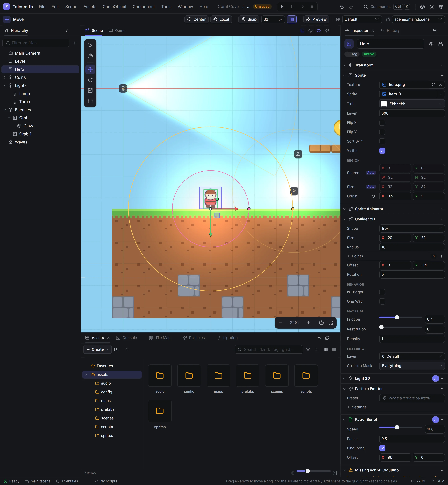Expand the Coins entity in Hierarchy
Viewport: 448px width, 485px height.
[5, 78]
